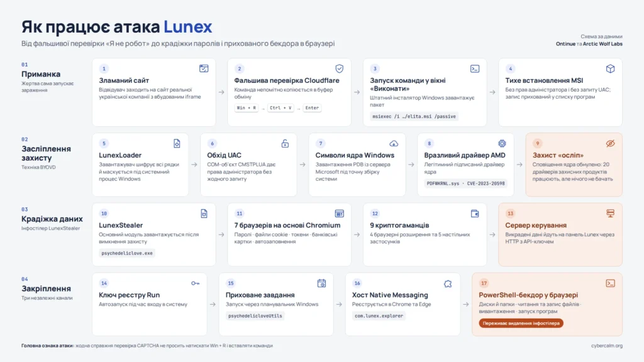Image resolution: width=644 pixels, height=362 pixels.
Task: Click the Головна ознака атаки footer note
Action: [x=147, y=346]
